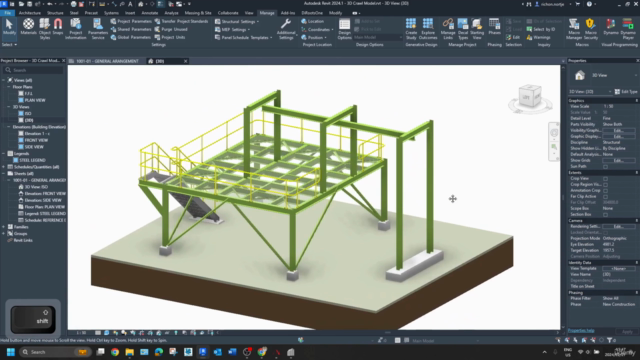Open Global Parameters
The height and width of the screenshot is (360, 640).
pos(131,37)
